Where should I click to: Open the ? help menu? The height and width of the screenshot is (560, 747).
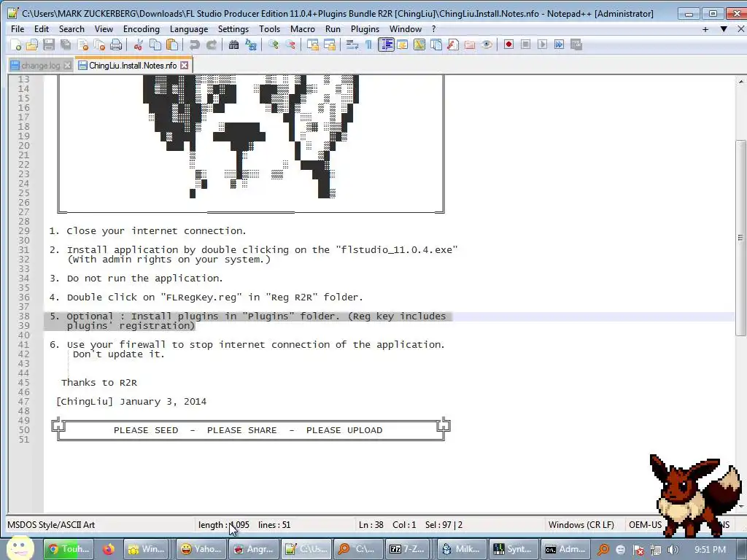point(433,29)
